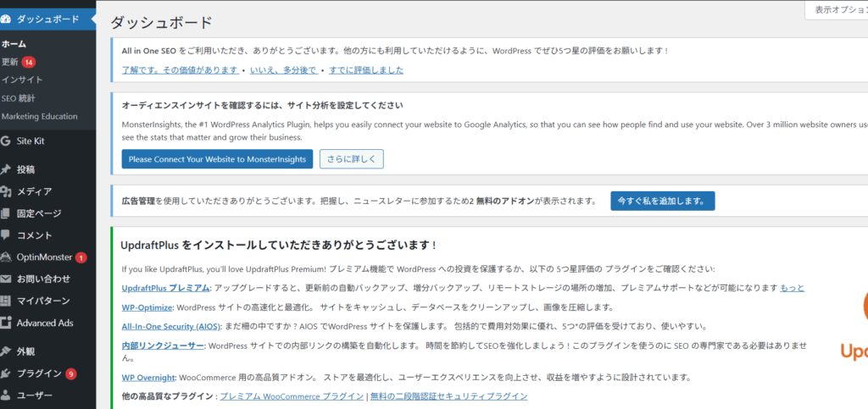Screen dimensions: 868x409
Task: Click the orange UpdraftPlus logo
Action: (854, 326)
